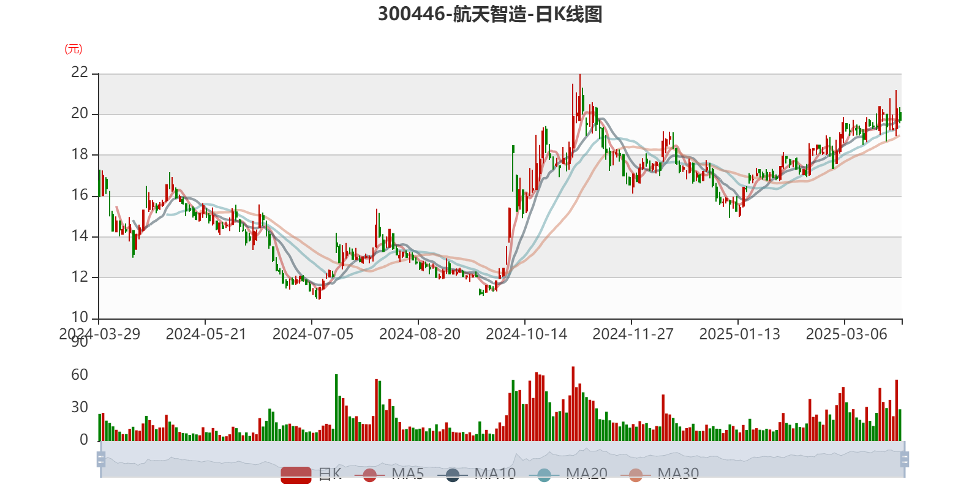
Task: Grab the right data zoom slider handle
Action: click(x=905, y=459)
